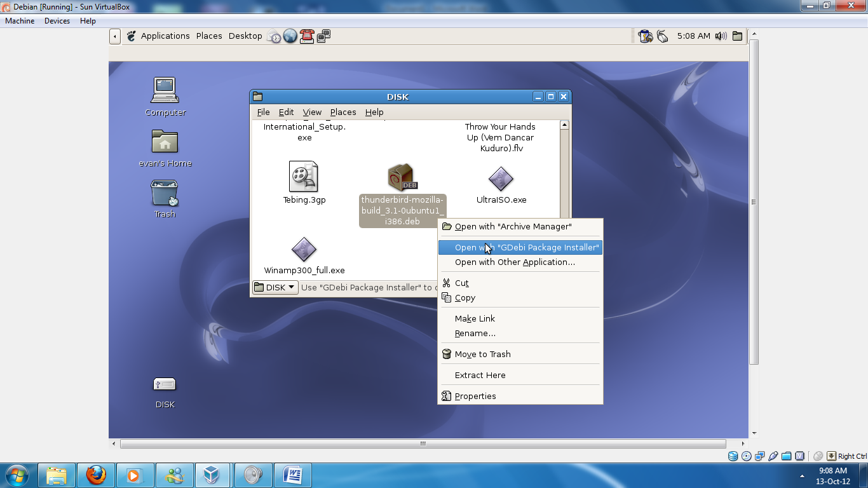Click the red phone icon on top panel

tap(307, 36)
